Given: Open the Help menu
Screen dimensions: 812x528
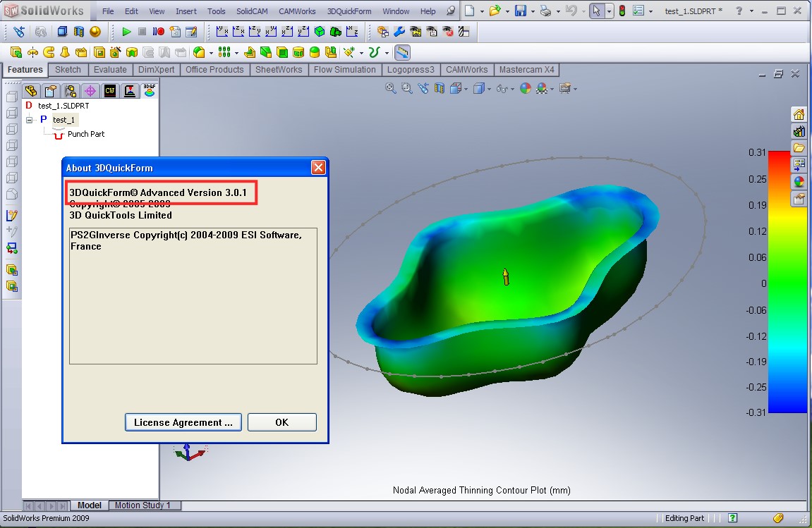Looking at the screenshot, I should coord(428,11).
